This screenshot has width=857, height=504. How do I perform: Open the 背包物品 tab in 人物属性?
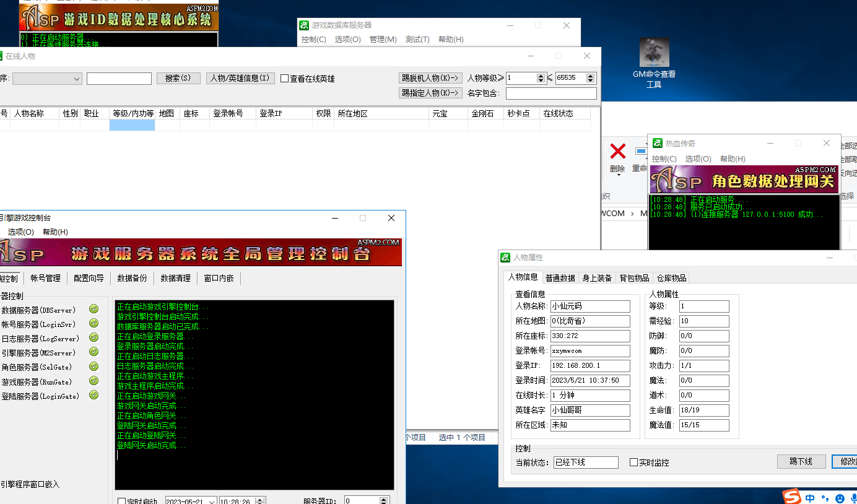(634, 278)
